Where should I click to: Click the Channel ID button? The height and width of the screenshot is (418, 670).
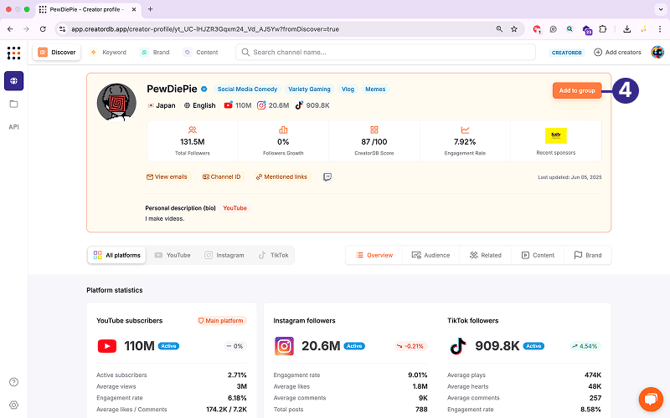221,177
